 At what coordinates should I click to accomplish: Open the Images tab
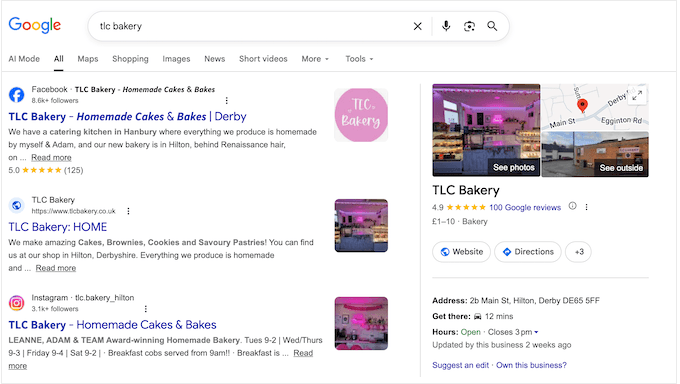176,59
